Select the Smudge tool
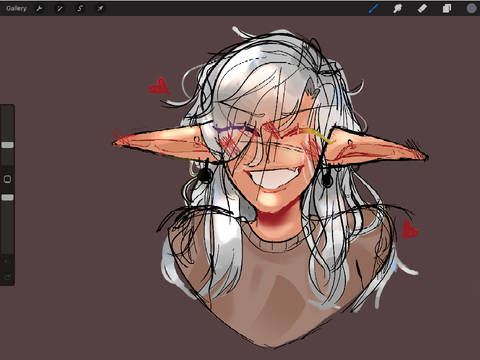480x360 pixels. click(x=397, y=8)
